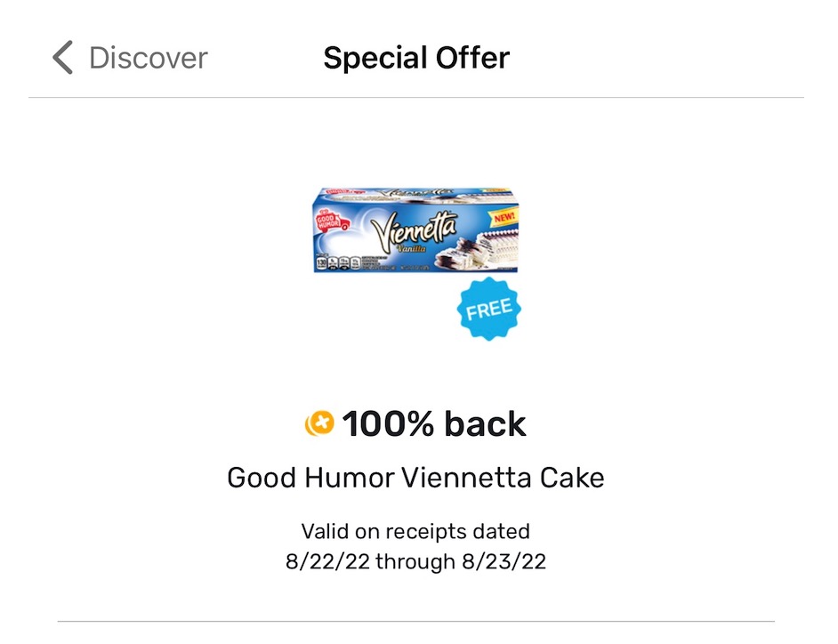Go back to Discover
The height and width of the screenshot is (644, 838).
[x=148, y=59]
